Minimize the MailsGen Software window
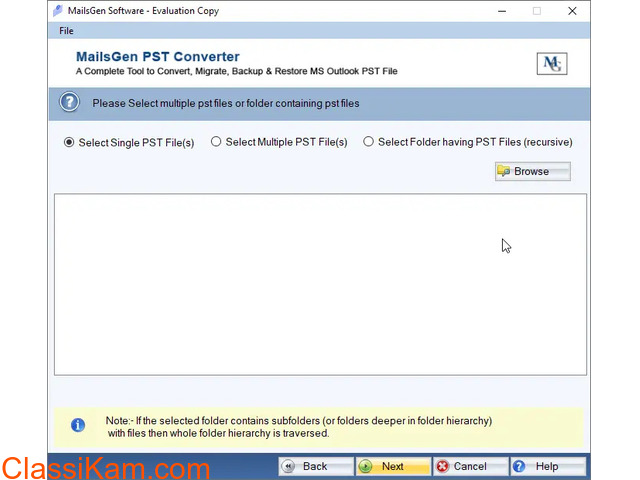640x480 pixels. [x=502, y=11]
